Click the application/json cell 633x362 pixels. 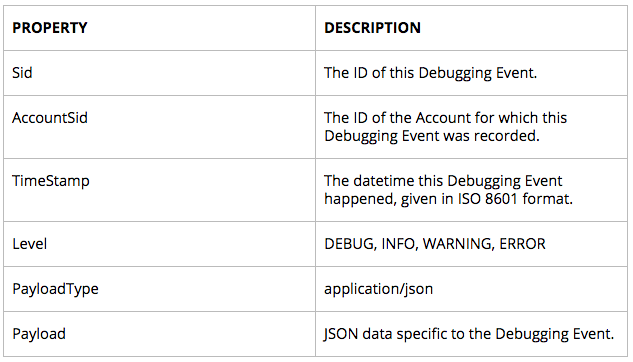471,289
